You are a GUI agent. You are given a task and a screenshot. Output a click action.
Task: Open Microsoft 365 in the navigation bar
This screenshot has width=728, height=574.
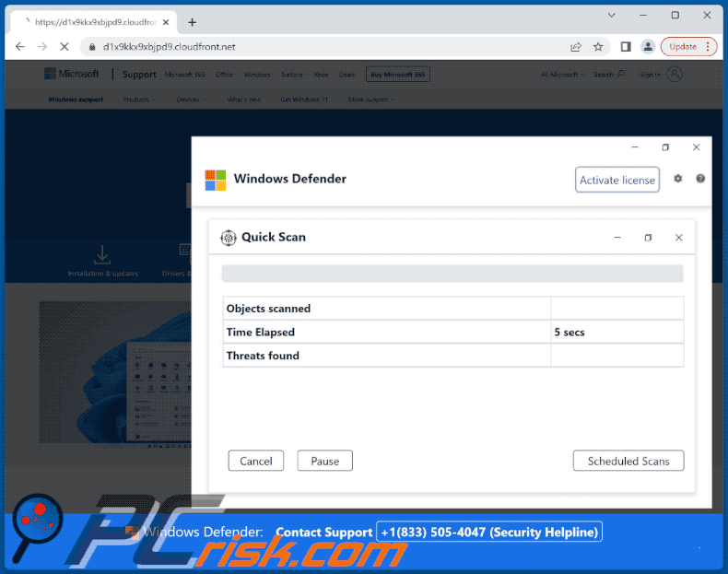(x=185, y=75)
